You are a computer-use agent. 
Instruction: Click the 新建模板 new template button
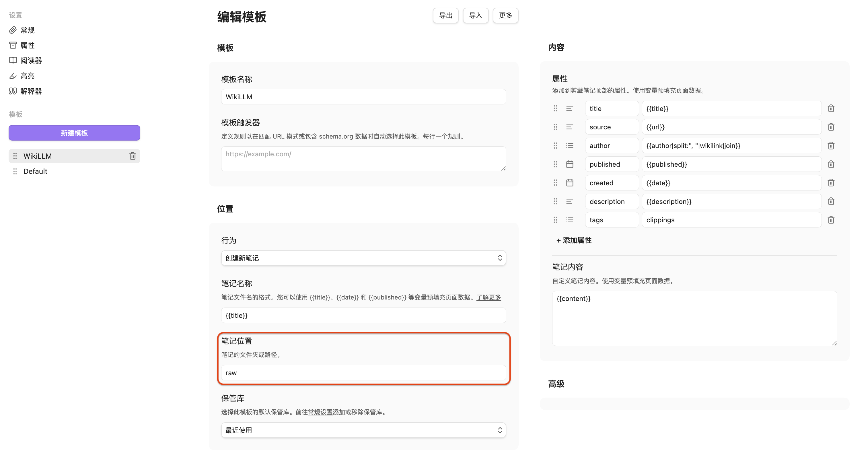coord(74,133)
